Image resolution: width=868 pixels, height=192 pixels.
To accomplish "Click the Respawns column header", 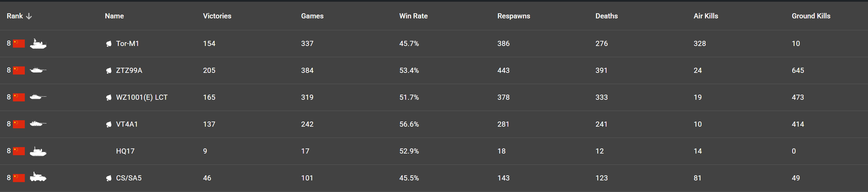I will 514,16.
